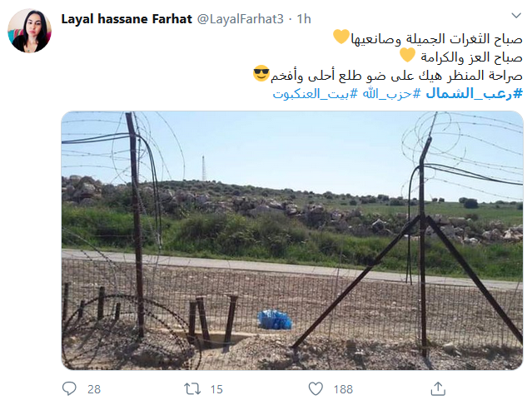Open the border fence photo
532x400 pixels.
tap(292, 240)
